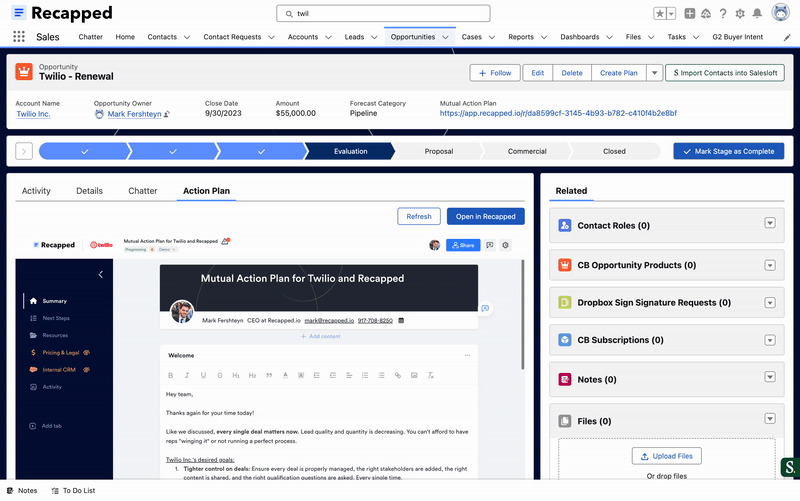The width and height of the screenshot is (800, 501).
Task: Apply blockquote format
Action: 269,375
